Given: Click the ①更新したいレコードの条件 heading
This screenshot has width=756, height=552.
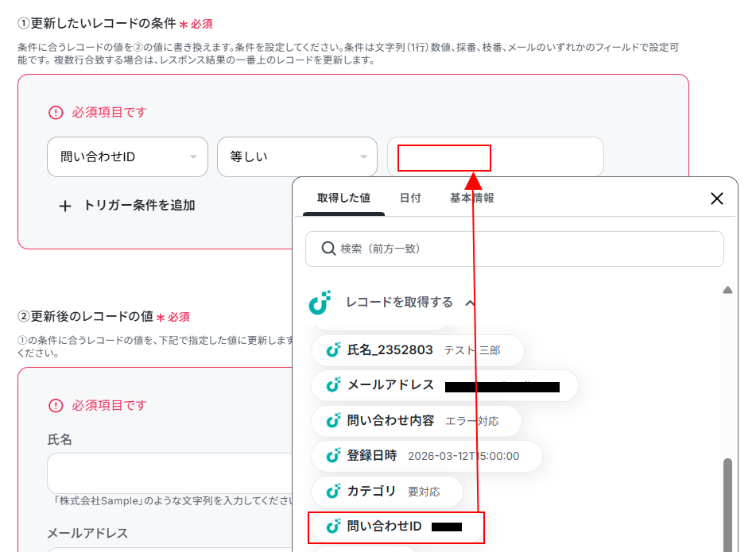Looking at the screenshot, I should point(97,24).
